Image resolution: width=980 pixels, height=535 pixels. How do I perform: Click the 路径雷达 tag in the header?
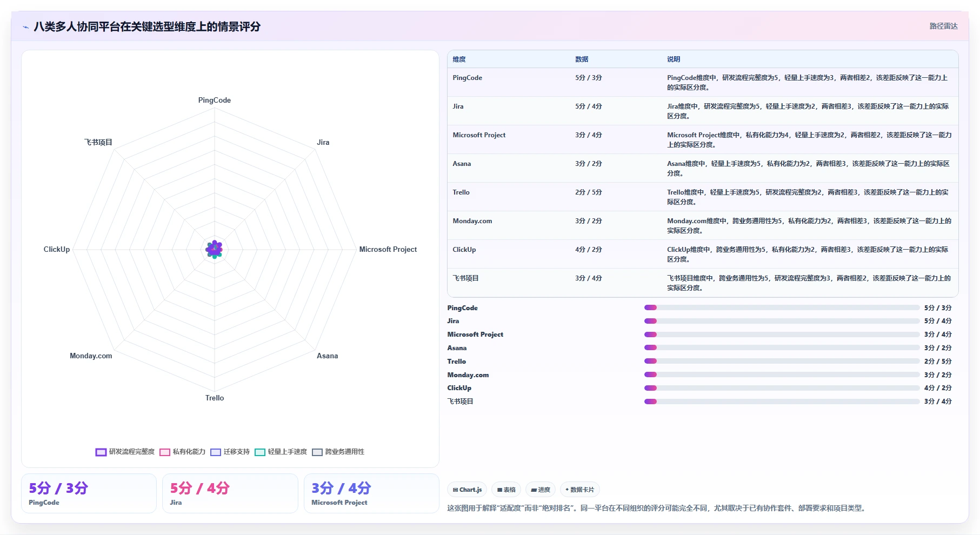[x=943, y=26]
